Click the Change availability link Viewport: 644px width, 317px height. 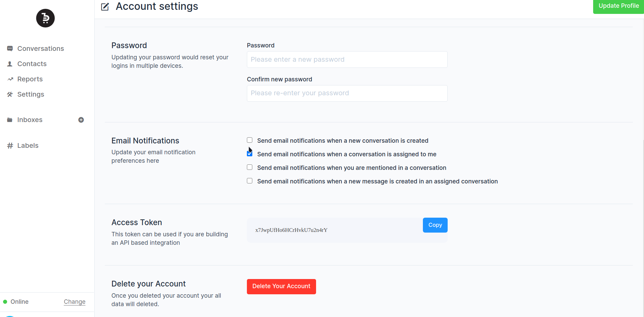tap(75, 302)
